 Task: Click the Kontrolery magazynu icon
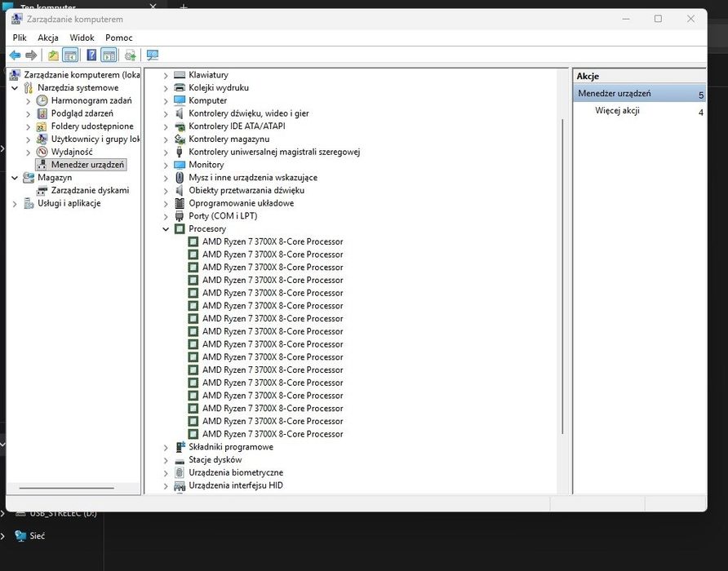180,139
